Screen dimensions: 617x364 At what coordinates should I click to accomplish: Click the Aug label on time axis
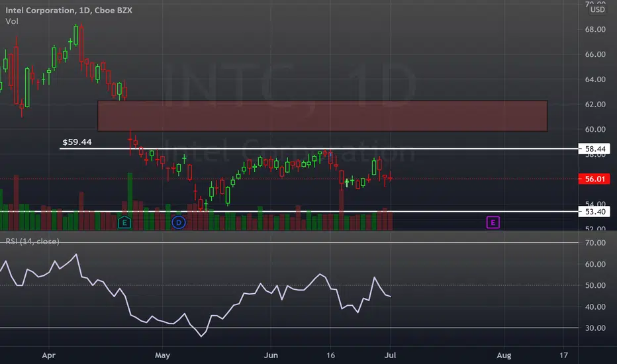click(x=504, y=355)
